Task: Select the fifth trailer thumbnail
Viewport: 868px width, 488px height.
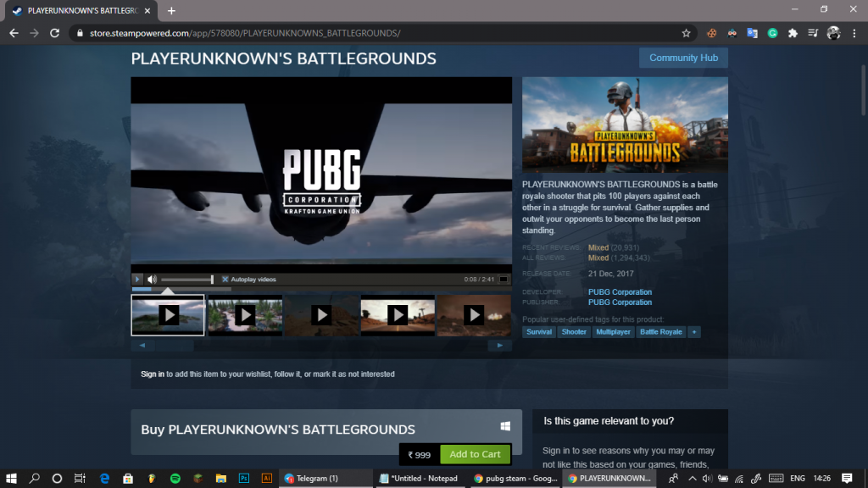Action: (x=474, y=315)
